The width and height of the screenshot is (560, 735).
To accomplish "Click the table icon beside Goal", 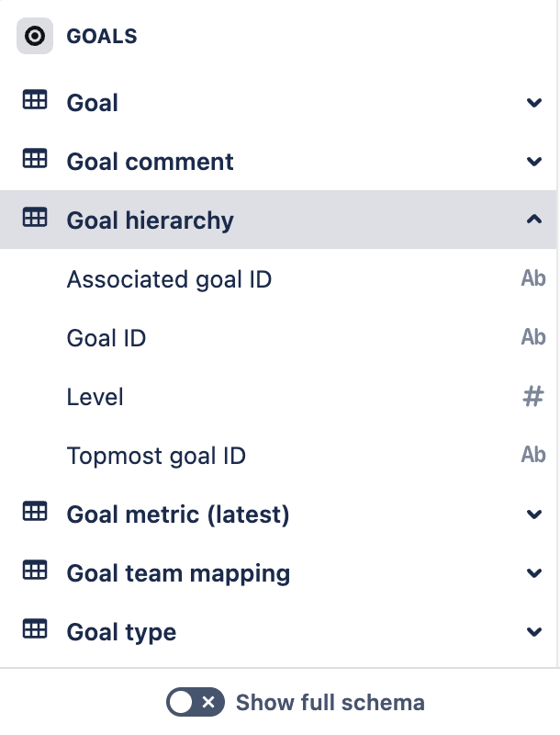I will coord(35,102).
